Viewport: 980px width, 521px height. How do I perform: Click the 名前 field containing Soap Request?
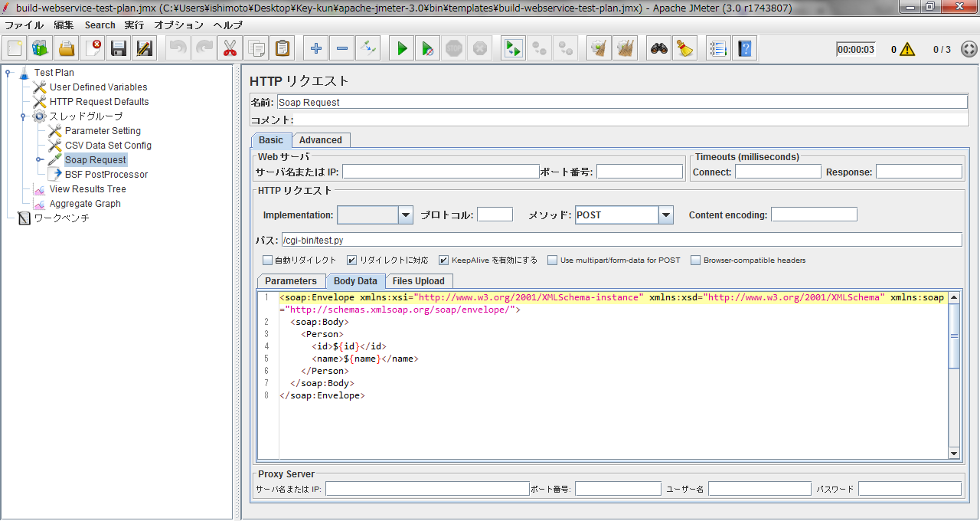tap(622, 102)
